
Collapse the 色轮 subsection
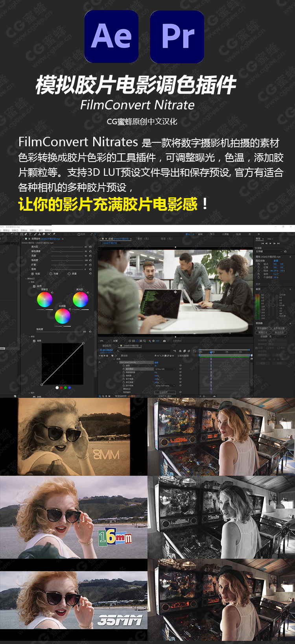point(29,282)
